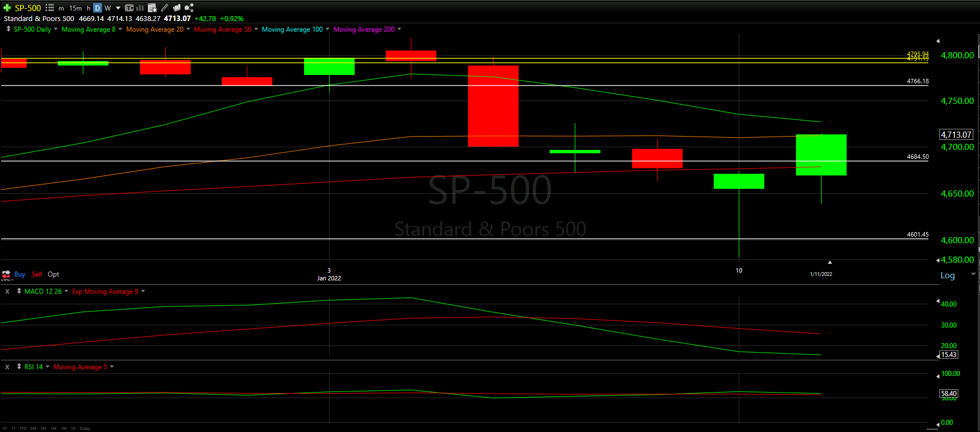980x432 pixels.
Task: Click the +0.92% change value
Action: point(232,19)
